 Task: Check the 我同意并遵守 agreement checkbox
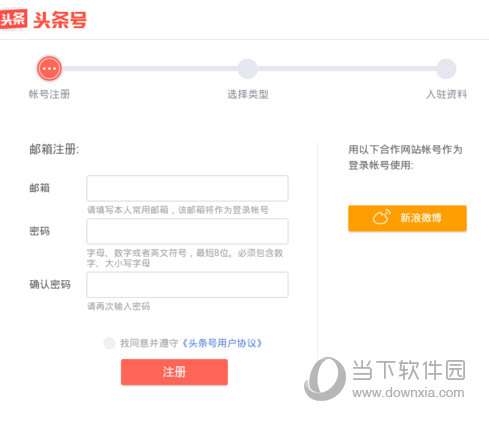[x=109, y=343]
